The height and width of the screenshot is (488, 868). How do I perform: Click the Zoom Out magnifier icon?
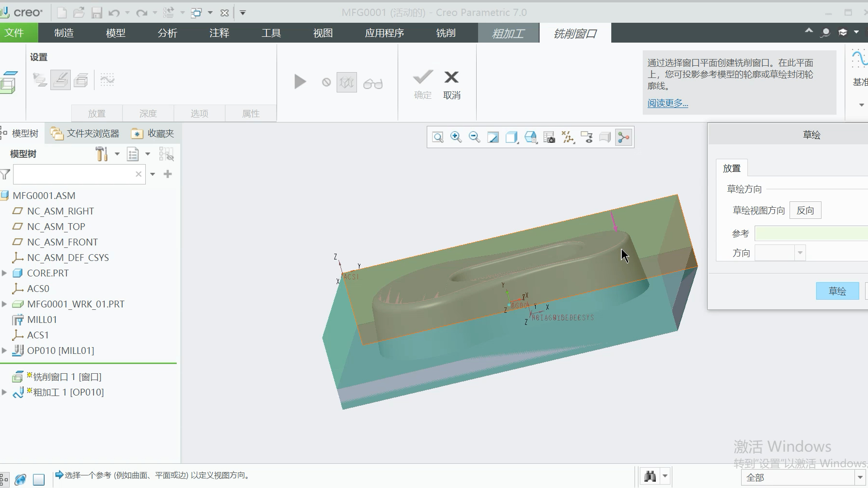pos(474,137)
